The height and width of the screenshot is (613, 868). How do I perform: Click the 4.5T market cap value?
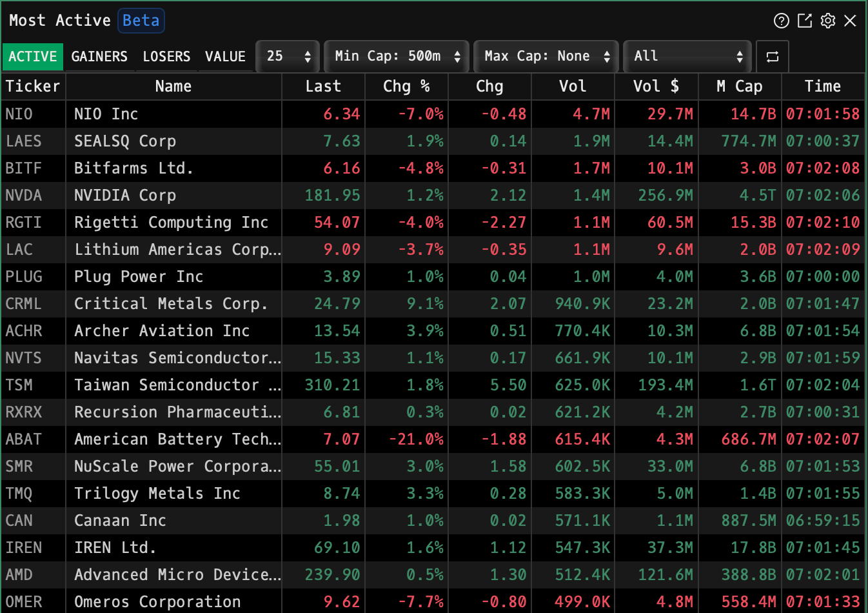tap(758, 196)
